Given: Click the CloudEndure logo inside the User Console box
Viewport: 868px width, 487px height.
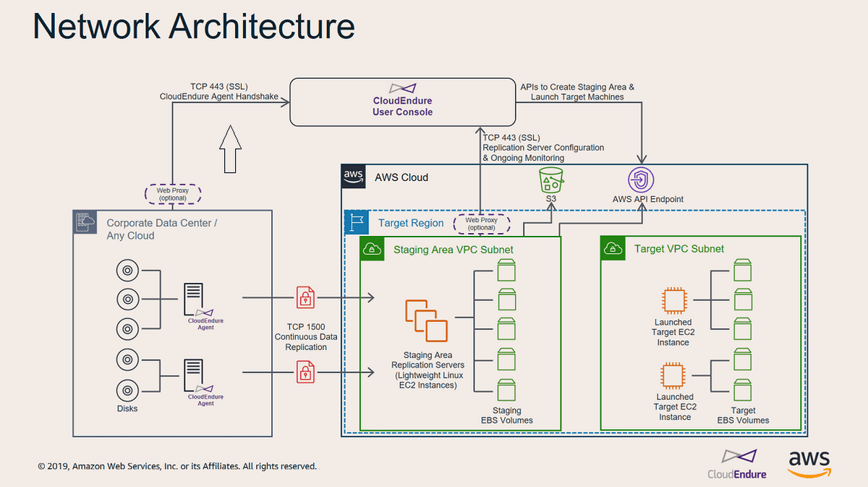Looking at the screenshot, I should [402, 88].
